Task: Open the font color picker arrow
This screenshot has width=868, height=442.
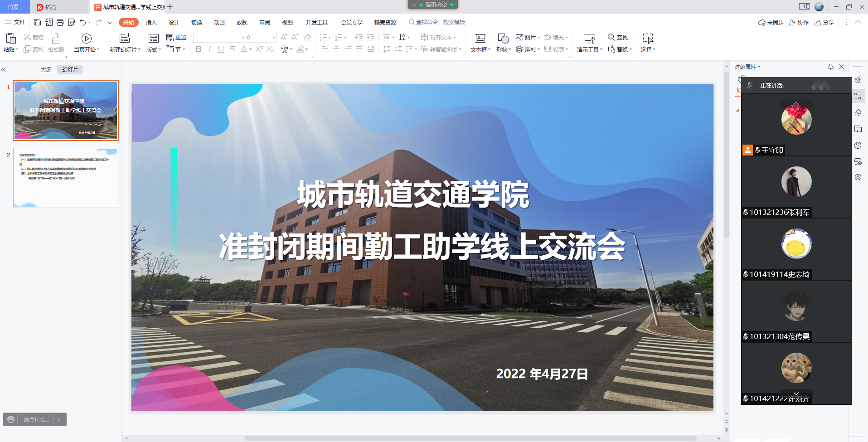Action: click(250, 49)
